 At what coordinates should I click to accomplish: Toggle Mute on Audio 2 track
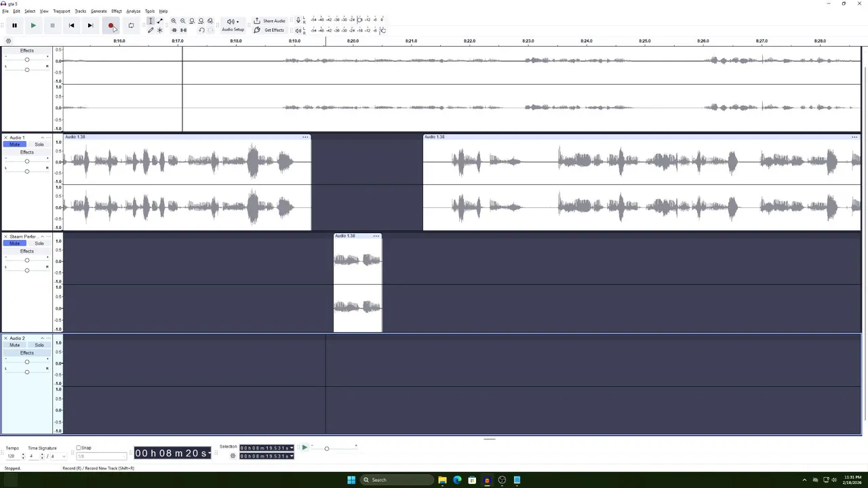(x=14, y=345)
